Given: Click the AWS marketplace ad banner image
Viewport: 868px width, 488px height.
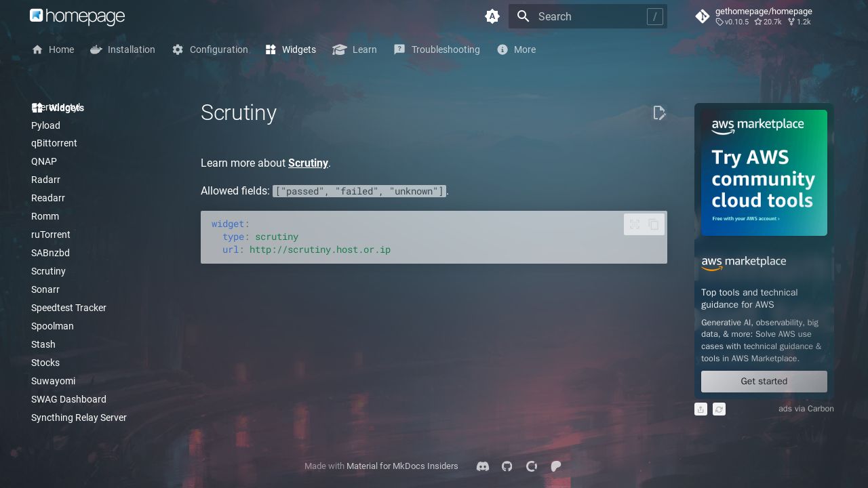Looking at the screenshot, I should tap(764, 173).
